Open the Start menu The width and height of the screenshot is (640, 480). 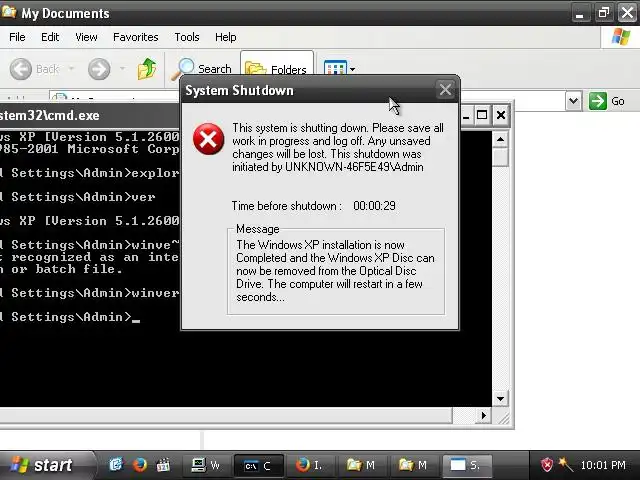click(46, 465)
